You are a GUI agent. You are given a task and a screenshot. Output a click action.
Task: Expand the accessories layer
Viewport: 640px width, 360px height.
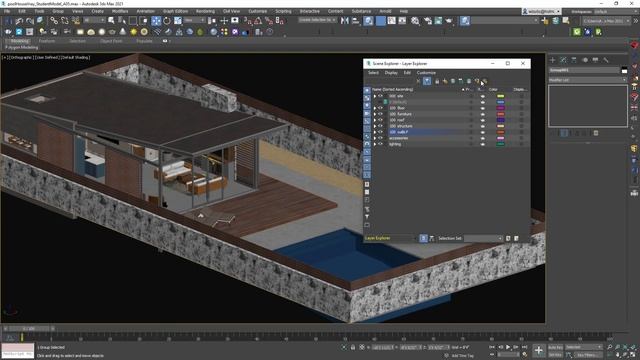tap(375, 138)
